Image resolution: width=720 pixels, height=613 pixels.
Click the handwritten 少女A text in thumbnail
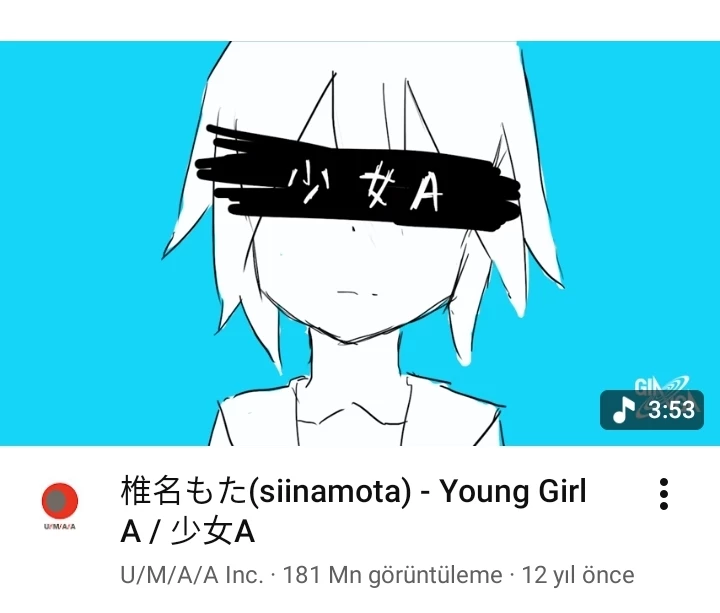[x=366, y=187]
